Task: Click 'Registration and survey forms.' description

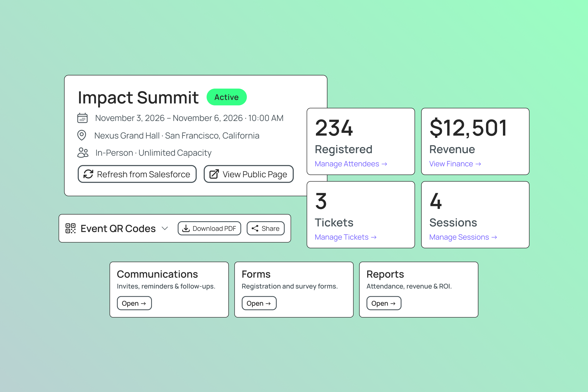Action: [x=289, y=286]
